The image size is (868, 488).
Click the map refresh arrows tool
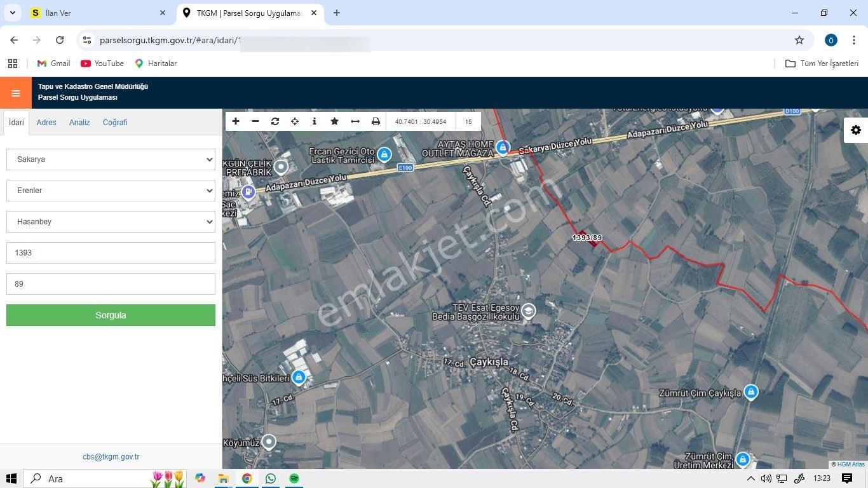pos(275,121)
